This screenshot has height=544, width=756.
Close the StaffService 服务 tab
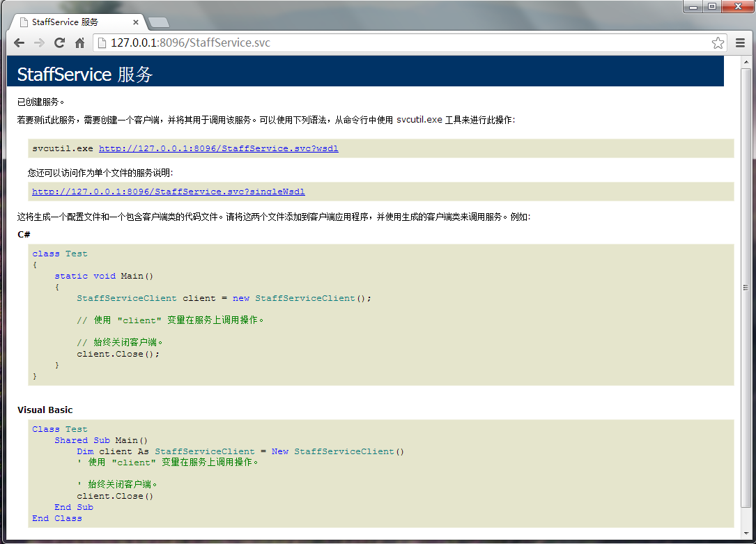click(x=136, y=22)
